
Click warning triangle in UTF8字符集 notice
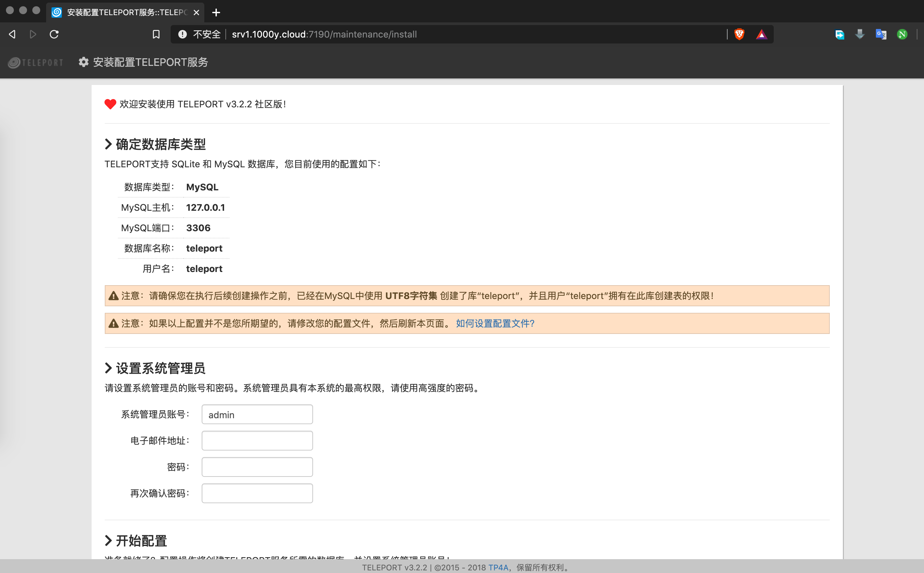113,296
